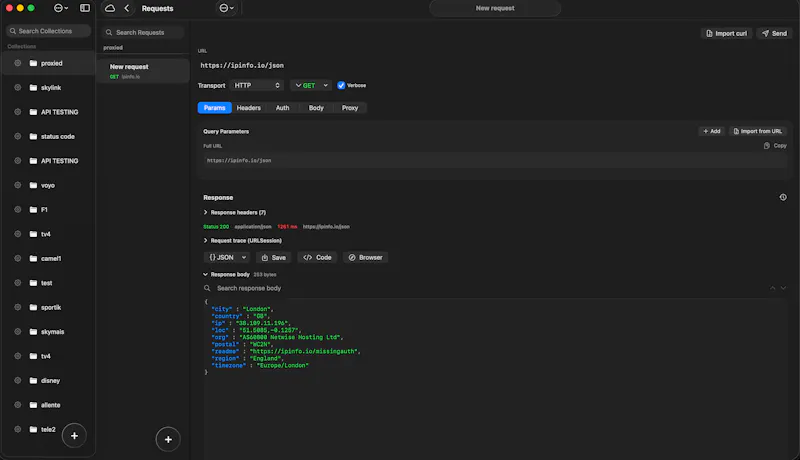Click the cloud sync icon
Viewport: 800px width, 460px height.
(x=110, y=8)
